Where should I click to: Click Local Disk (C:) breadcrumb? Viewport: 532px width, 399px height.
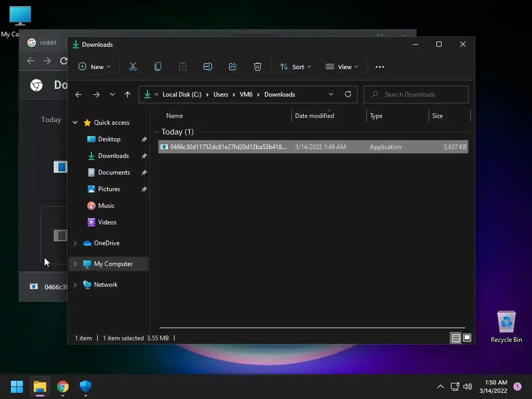(x=182, y=95)
